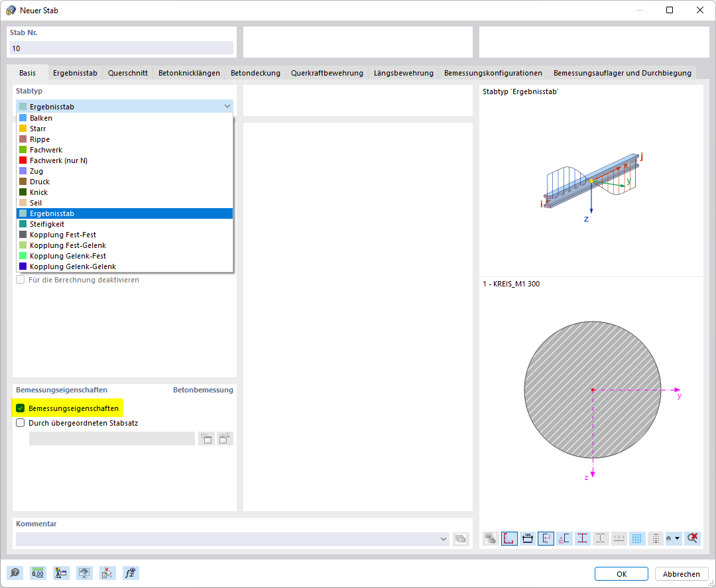Click the empty übergeordneter Stabsatz field
The width and height of the screenshot is (716, 588).
112,439
